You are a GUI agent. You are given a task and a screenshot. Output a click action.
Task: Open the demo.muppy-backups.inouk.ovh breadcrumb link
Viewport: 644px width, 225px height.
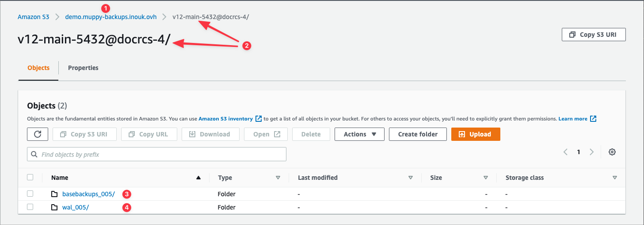pos(111,17)
